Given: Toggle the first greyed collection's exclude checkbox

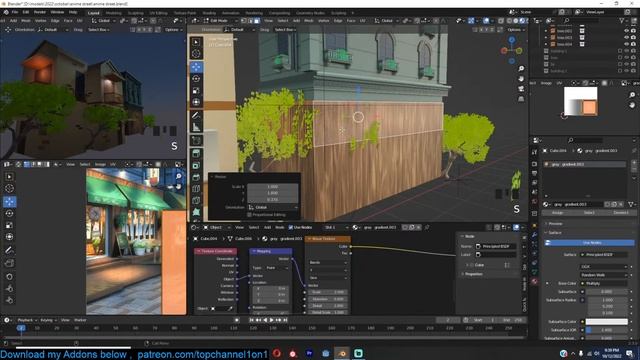Looking at the screenshot, I should tap(620, 51).
